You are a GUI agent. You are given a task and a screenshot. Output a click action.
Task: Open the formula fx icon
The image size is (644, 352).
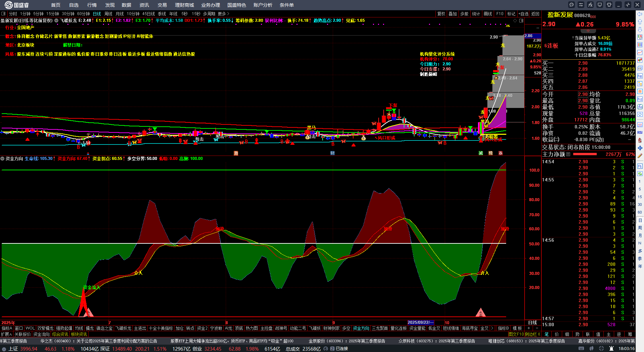(590, 5)
